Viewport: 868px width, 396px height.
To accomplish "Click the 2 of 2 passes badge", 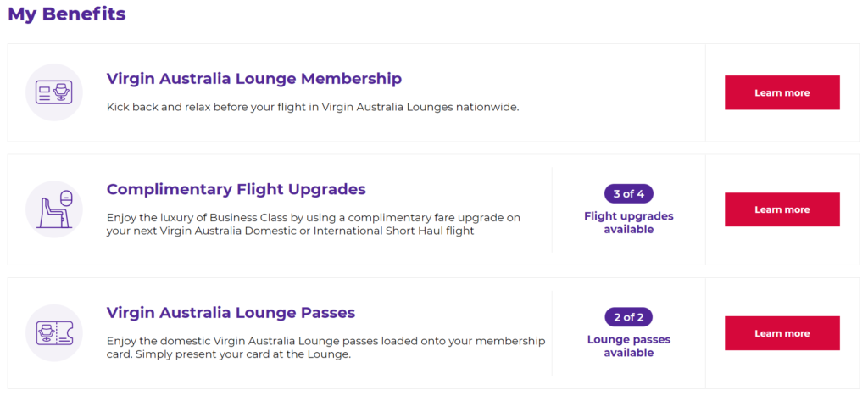I will pos(628,317).
